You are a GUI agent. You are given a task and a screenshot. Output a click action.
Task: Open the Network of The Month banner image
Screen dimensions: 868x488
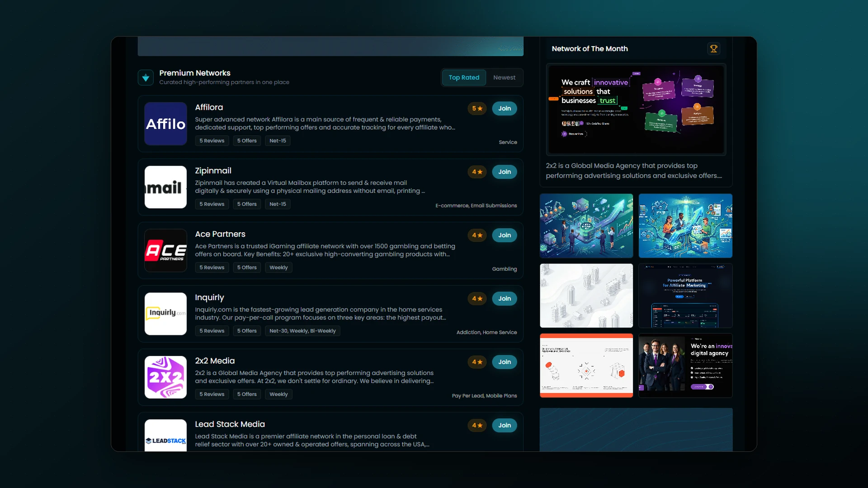tap(636, 110)
